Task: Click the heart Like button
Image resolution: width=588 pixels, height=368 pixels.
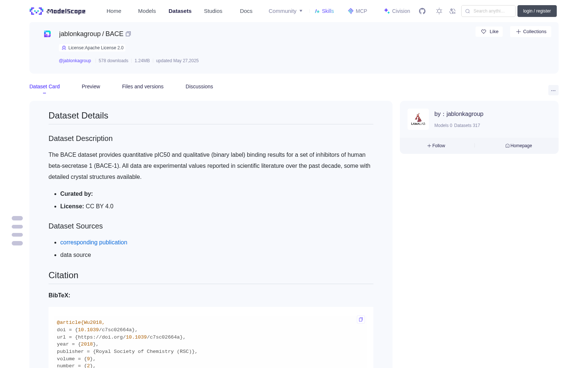Action: (x=489, y=32)
